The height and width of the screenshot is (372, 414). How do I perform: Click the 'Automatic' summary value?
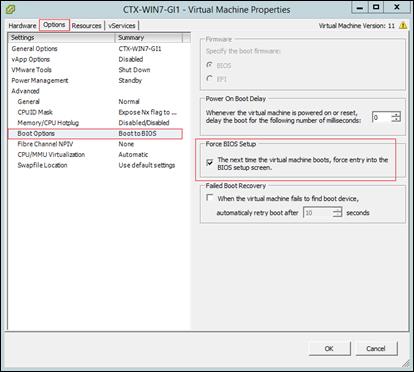pyautogui.click(x=133, y=155)
